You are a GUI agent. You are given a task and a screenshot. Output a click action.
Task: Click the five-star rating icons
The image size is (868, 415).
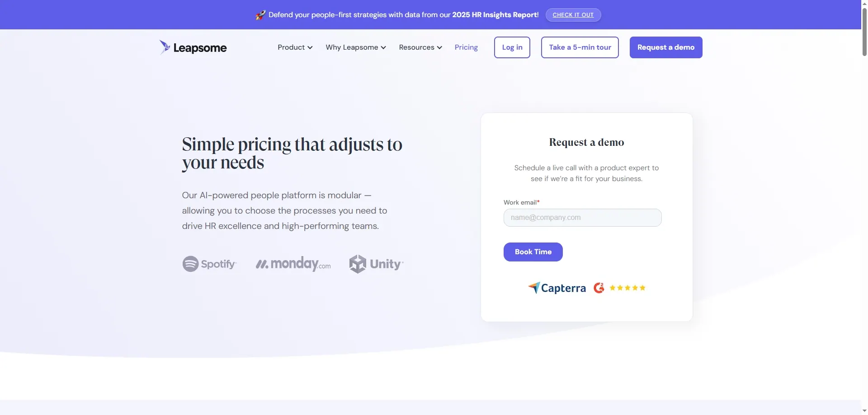pyautogui.click(x=627, y=288)
